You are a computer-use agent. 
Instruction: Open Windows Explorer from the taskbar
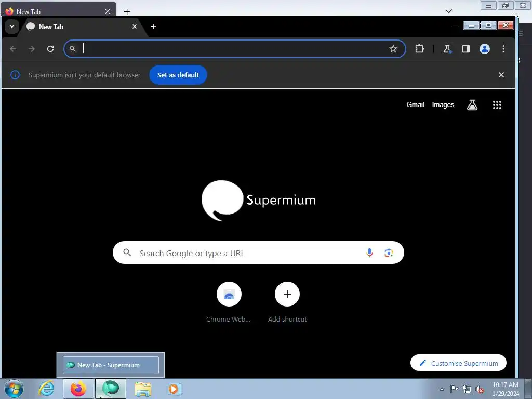[x=143, y=389]
